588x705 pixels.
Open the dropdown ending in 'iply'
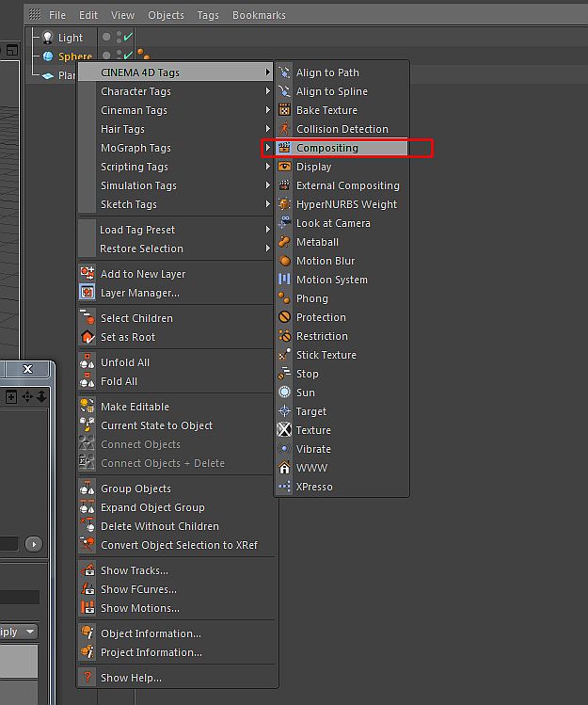(19, 632)
